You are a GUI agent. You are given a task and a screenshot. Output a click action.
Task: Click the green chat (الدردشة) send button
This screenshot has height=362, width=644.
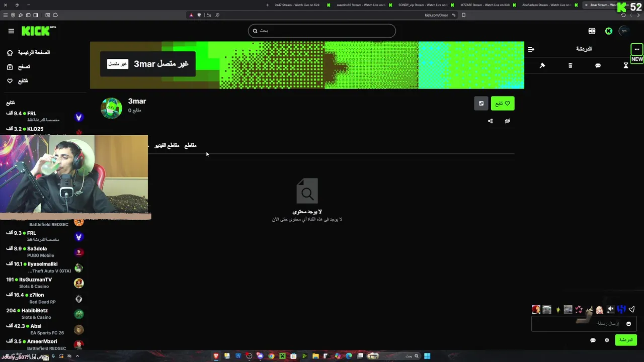[626, 340]
